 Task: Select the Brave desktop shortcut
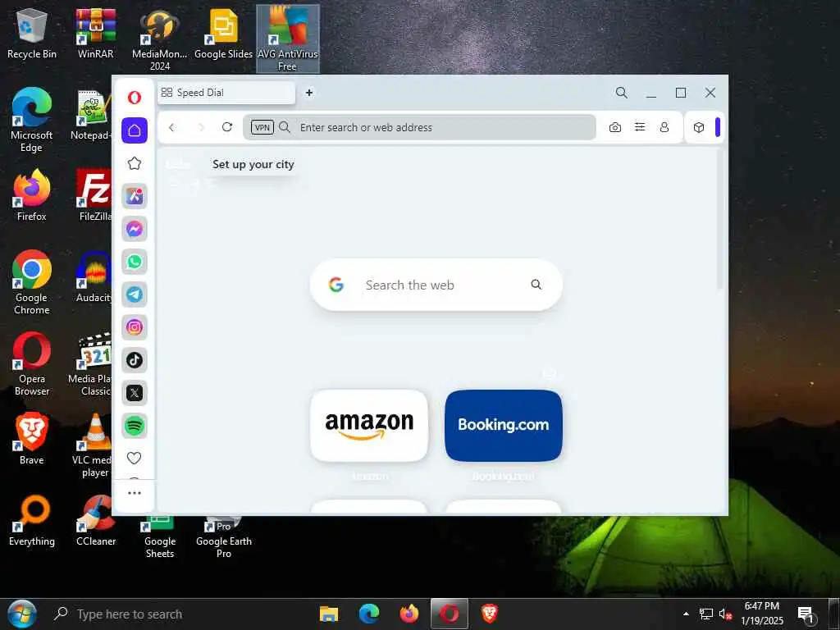(x=32, y=439)
